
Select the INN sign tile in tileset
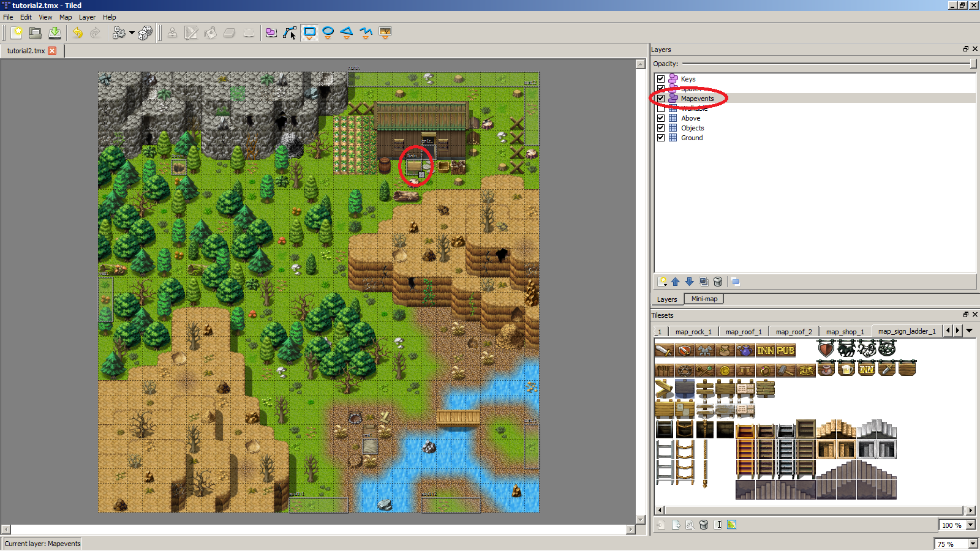(766, 350)
